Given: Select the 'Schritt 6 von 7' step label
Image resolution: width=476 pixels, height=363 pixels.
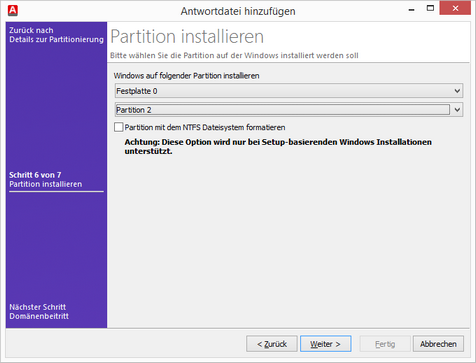Looking at the screenshot, I should pyautogui.click(x=35, y=175).
